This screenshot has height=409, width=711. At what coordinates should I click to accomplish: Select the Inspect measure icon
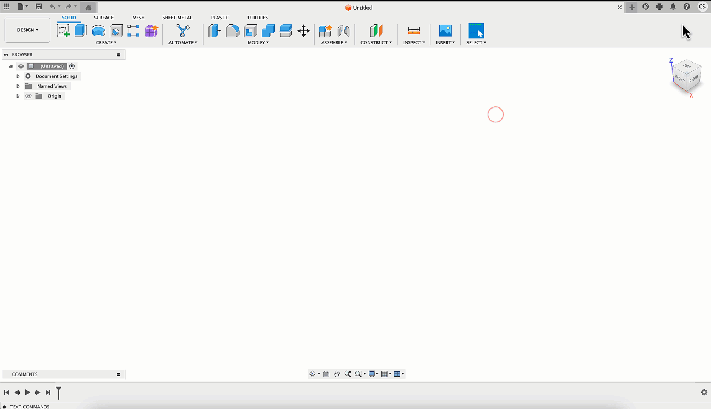(x=414, y=31)
